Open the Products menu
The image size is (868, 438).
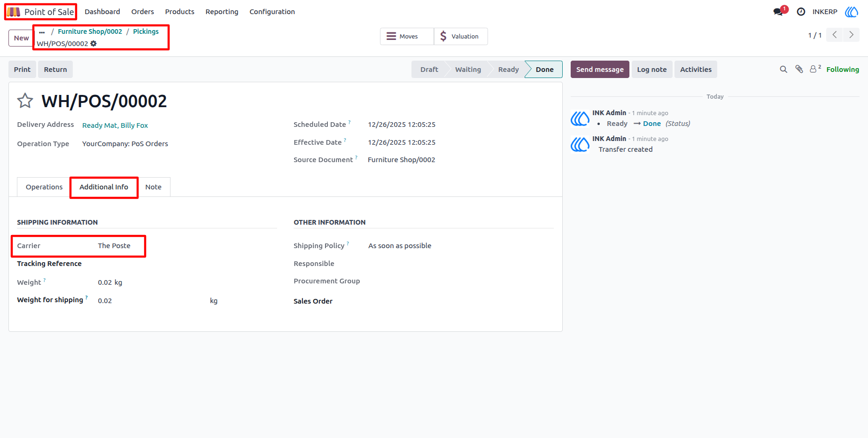click(180, 12)
